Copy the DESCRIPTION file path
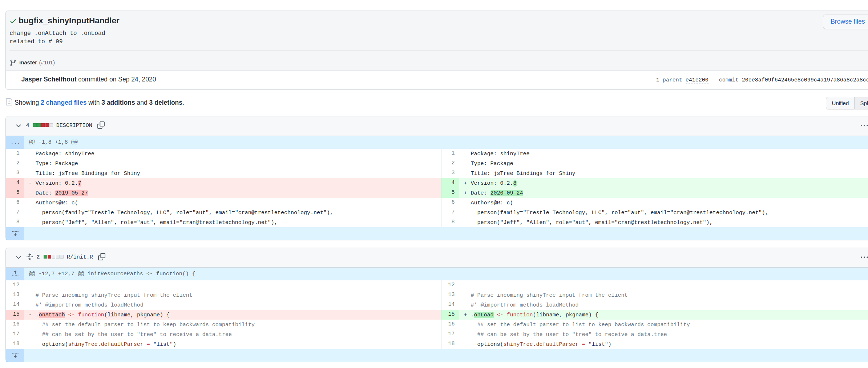 101,125
